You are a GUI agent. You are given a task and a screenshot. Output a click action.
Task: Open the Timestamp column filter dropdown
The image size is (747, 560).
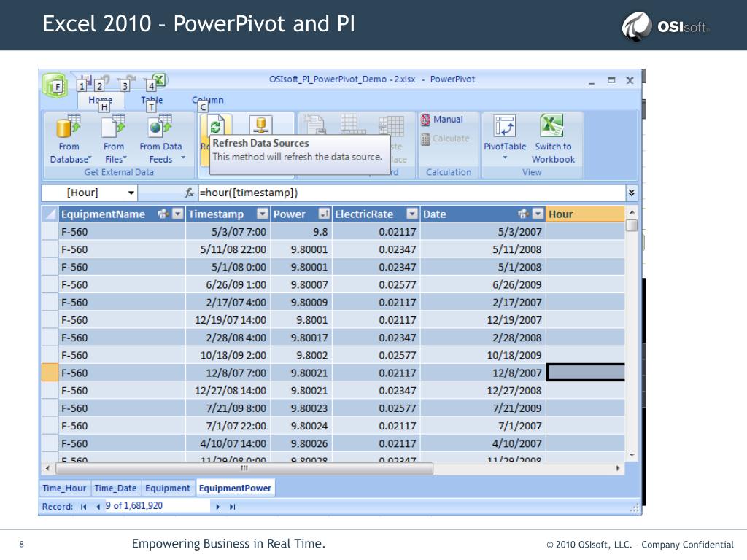(x=263, y=214)
